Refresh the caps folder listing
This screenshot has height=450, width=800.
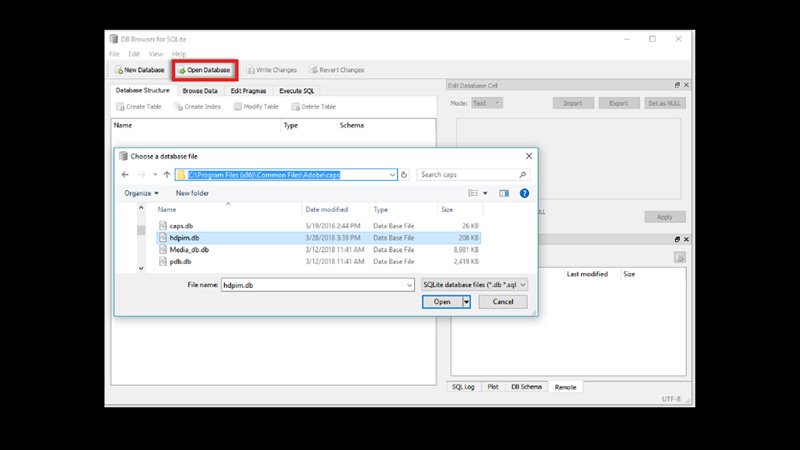click(x=404, y=174)
